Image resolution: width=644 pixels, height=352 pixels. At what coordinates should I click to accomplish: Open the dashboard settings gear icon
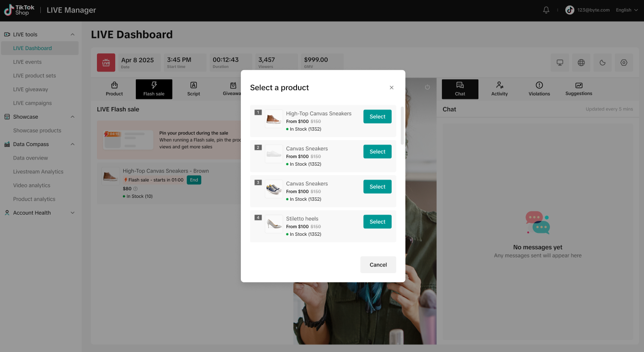624,62
